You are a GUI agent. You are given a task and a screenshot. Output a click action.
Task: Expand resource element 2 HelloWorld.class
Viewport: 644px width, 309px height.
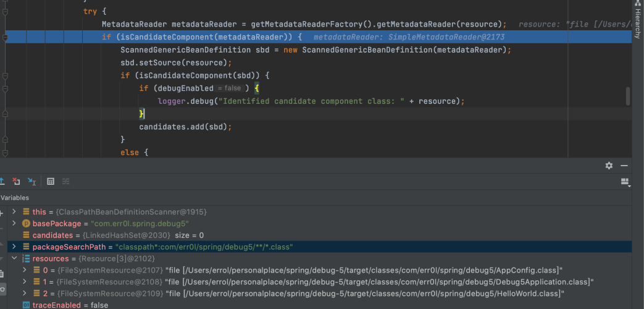point(25,294)
